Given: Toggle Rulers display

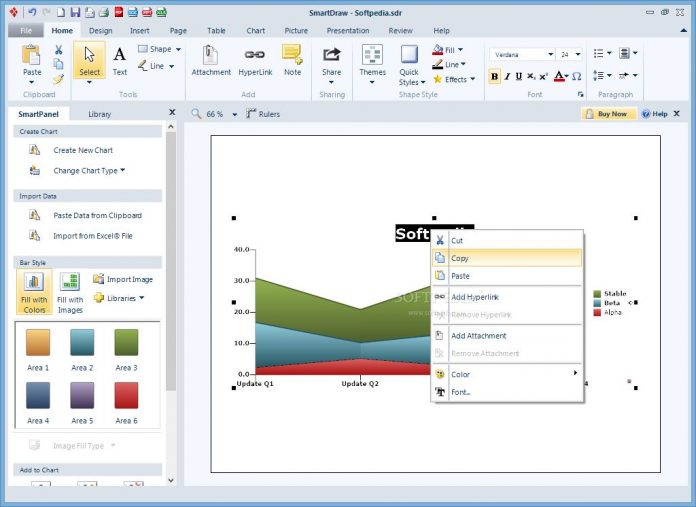Looking at the screenshot, I should tap(263, 114).
